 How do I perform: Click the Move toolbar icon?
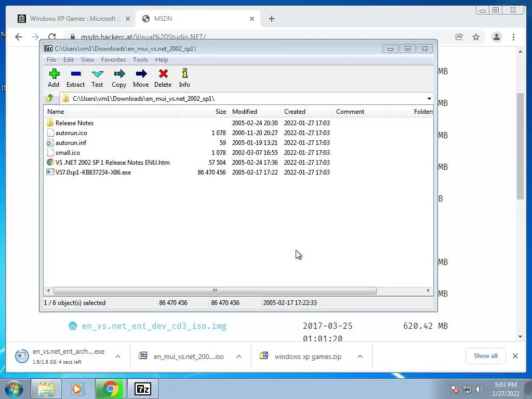click(x=141, y=78)
